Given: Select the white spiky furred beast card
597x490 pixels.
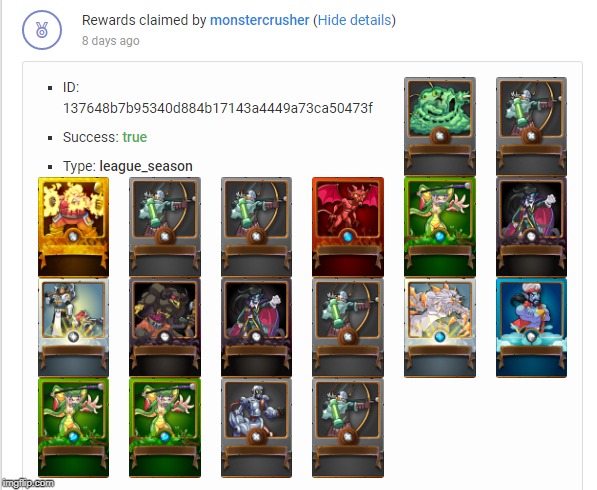Looking at the screenshot, I should point(440,328).
